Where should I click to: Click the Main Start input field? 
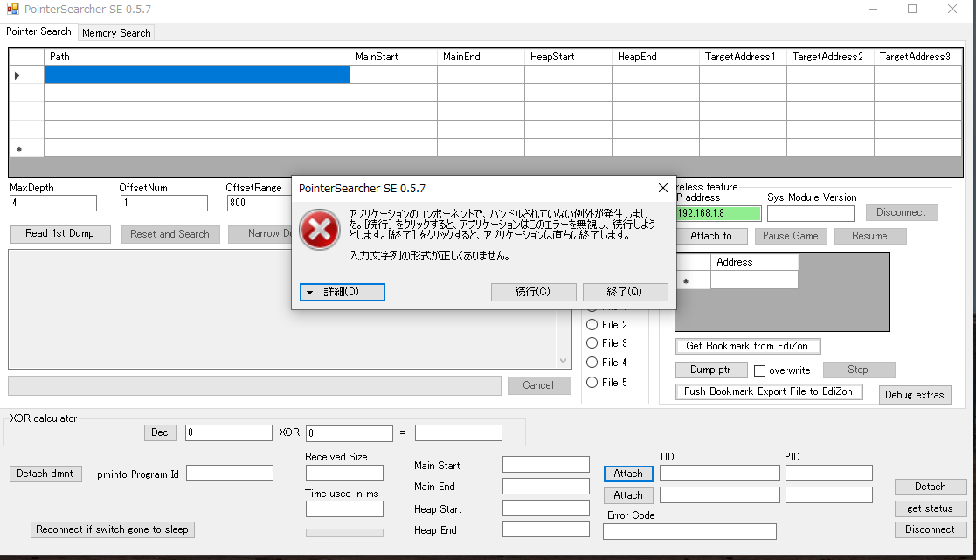(x=546, y=464)
